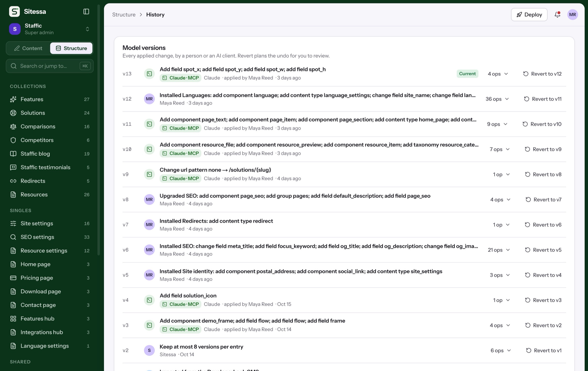Open Staffic testimonials collection
Viewport: 588px width, 371px height.
click(49, 167)
